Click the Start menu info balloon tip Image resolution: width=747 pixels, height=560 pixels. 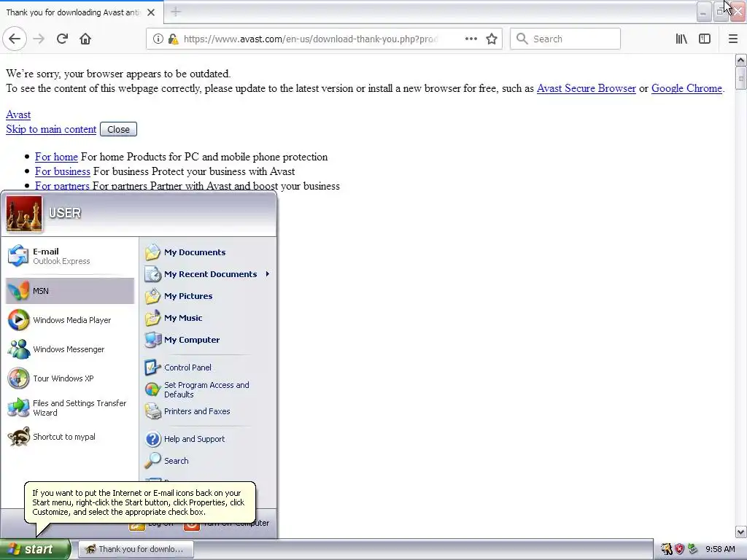139,503
